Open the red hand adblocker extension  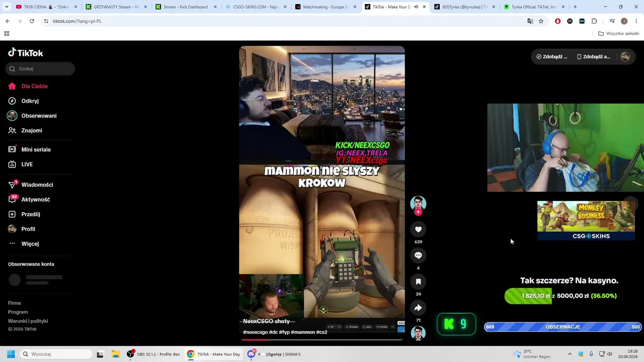pyautogui.click(x=557, y=21)
